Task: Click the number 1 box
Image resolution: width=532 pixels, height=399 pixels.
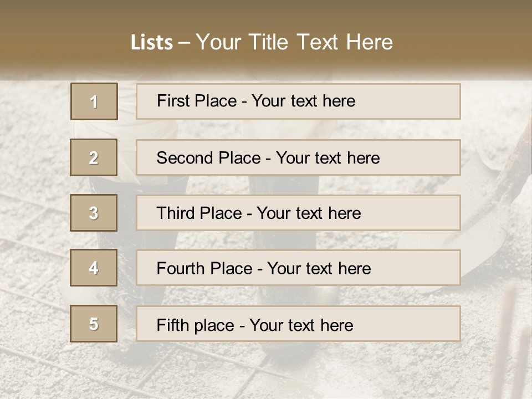Action: 94,101
